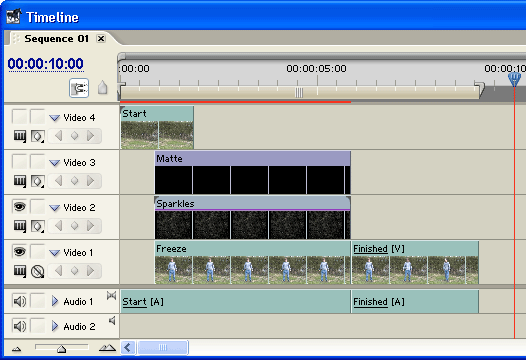Click the 00:00:10:00 timecode field

46,64
